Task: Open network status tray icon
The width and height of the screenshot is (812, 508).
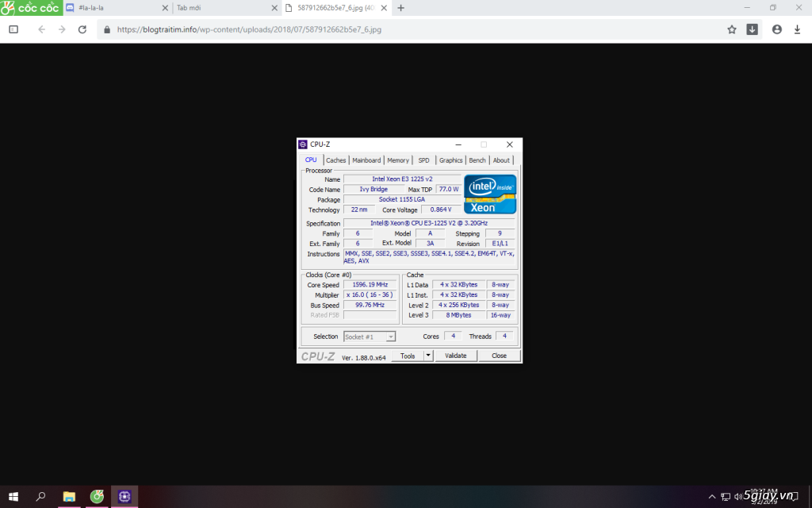Action: pyautogui.click(x=726, y=497)
